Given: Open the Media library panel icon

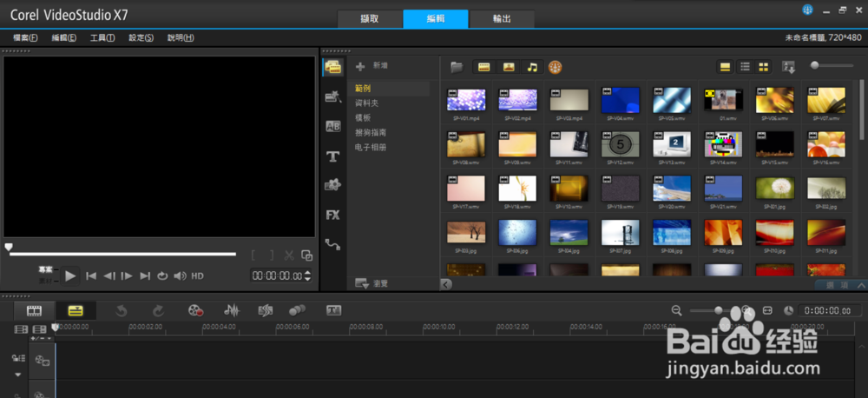Looking at the screenshot, I should coord(332,67).
